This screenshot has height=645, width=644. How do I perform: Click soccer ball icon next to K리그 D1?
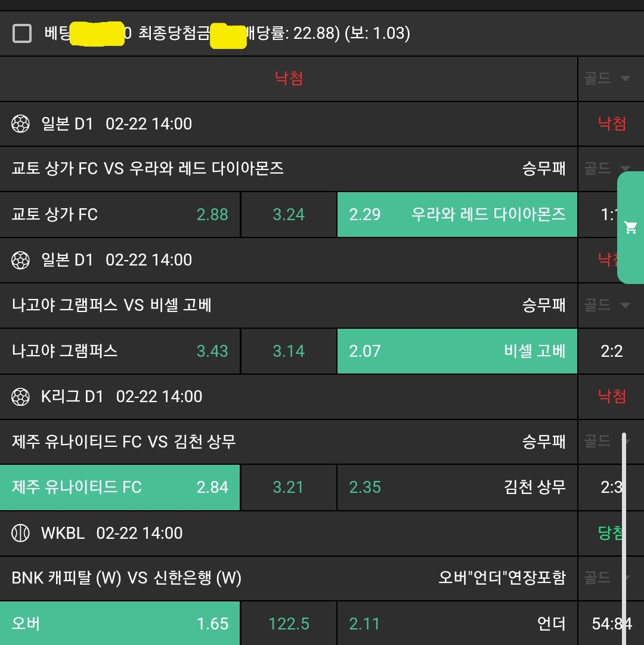tap(21, 397)
